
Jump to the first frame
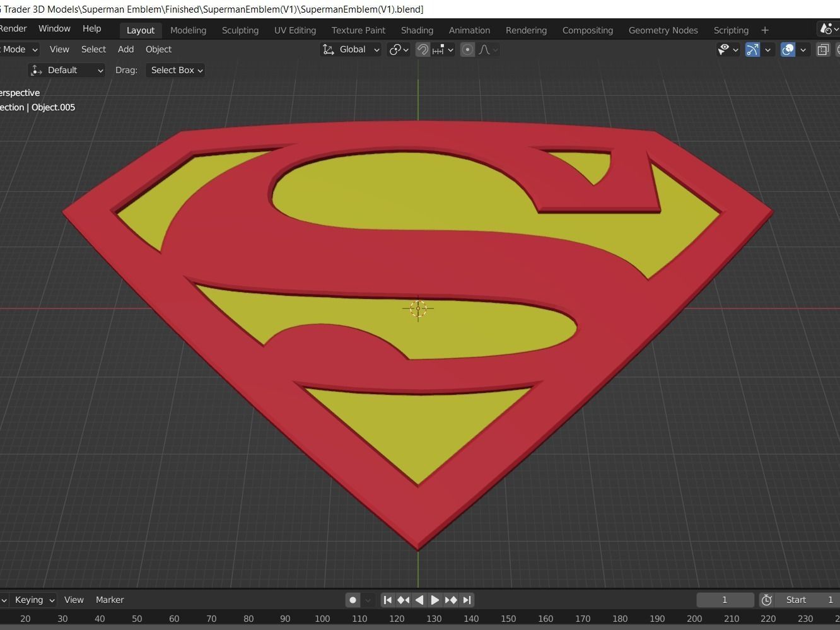click(x=388, y=600)
